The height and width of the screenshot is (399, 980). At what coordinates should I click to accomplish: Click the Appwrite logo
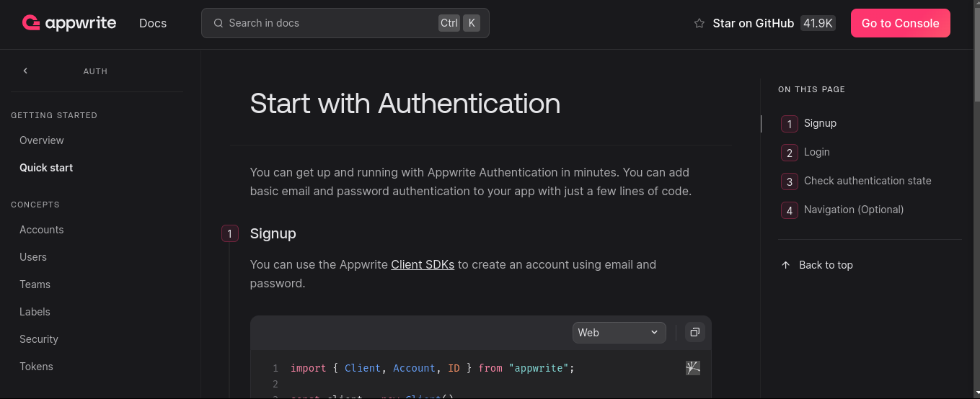(69, 23)
